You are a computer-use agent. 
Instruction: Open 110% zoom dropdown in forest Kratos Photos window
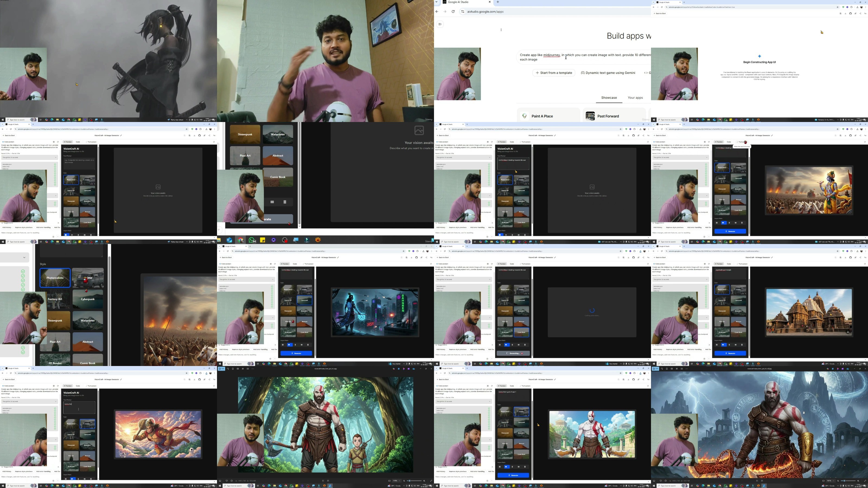pos(397,481)
